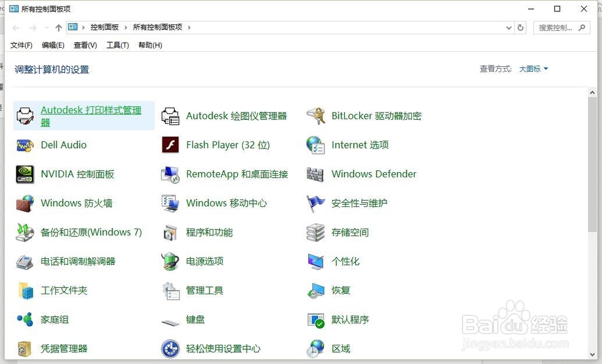Open BitLocker 驱动器加密 key icon
602x364 pixels.
(315, 116)
